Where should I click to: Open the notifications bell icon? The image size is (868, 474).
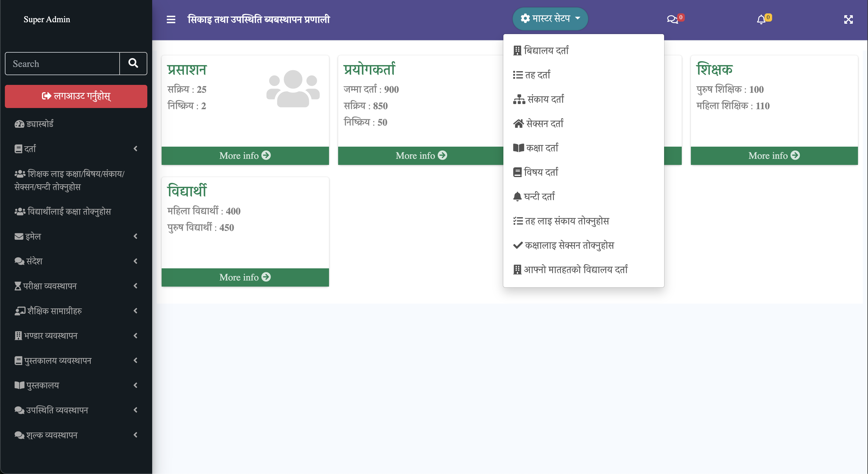(x=761, y=19)
